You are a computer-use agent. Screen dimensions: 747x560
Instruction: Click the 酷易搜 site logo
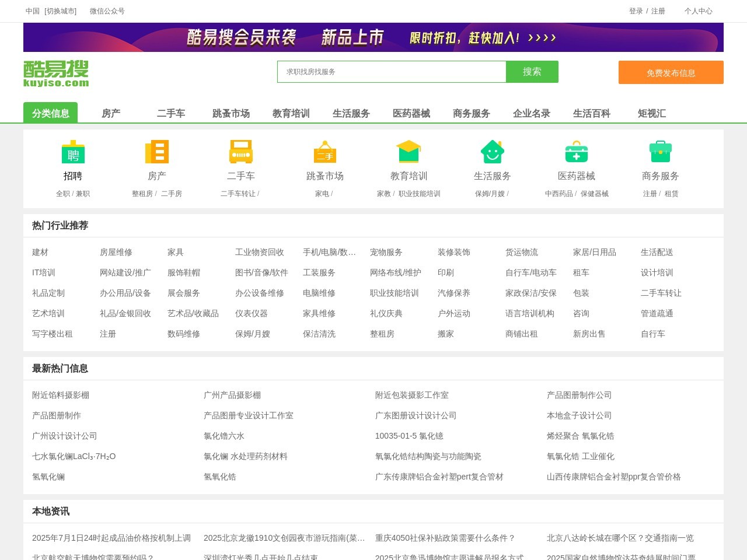[55, 73]
